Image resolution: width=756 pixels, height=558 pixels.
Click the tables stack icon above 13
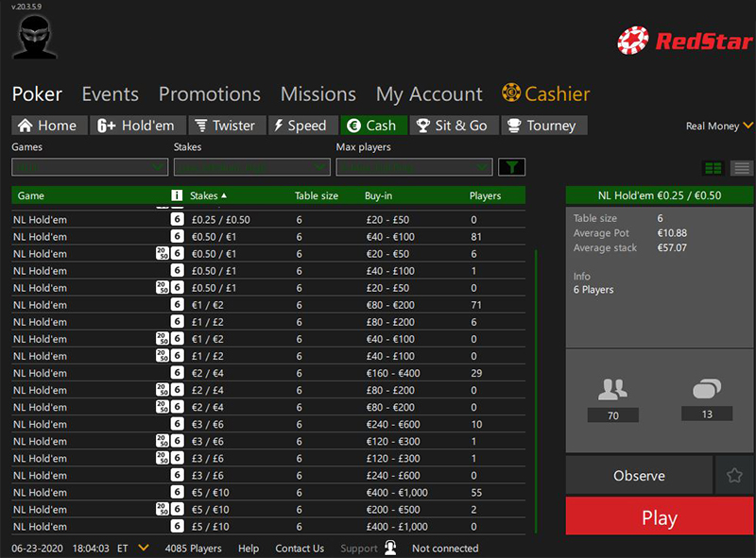tap(707, 389)
